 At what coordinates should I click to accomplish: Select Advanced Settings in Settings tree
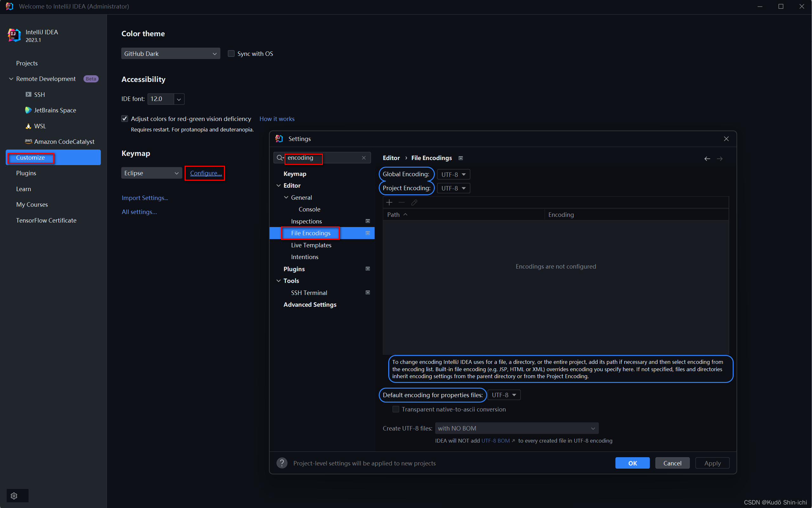(x=310, y=305)
